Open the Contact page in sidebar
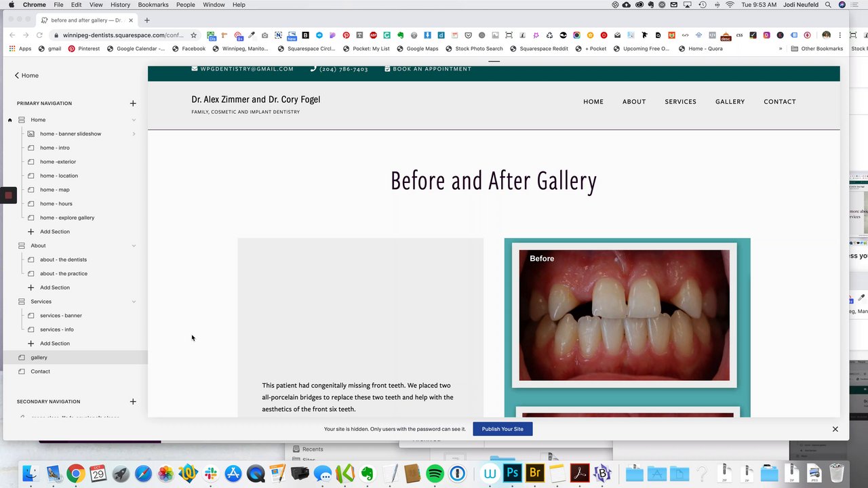This screenshot has height=488, width=868. click(41, 371)
